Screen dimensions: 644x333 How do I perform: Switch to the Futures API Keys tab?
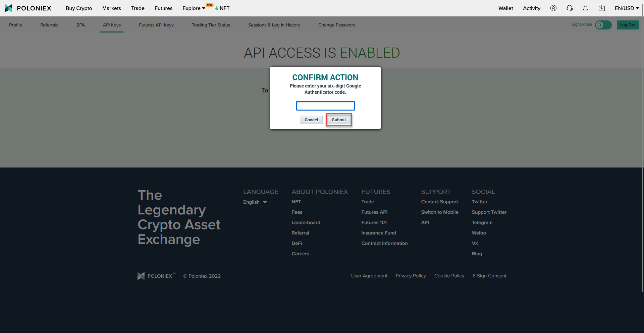pyautogui.click(x=156, y=25)
